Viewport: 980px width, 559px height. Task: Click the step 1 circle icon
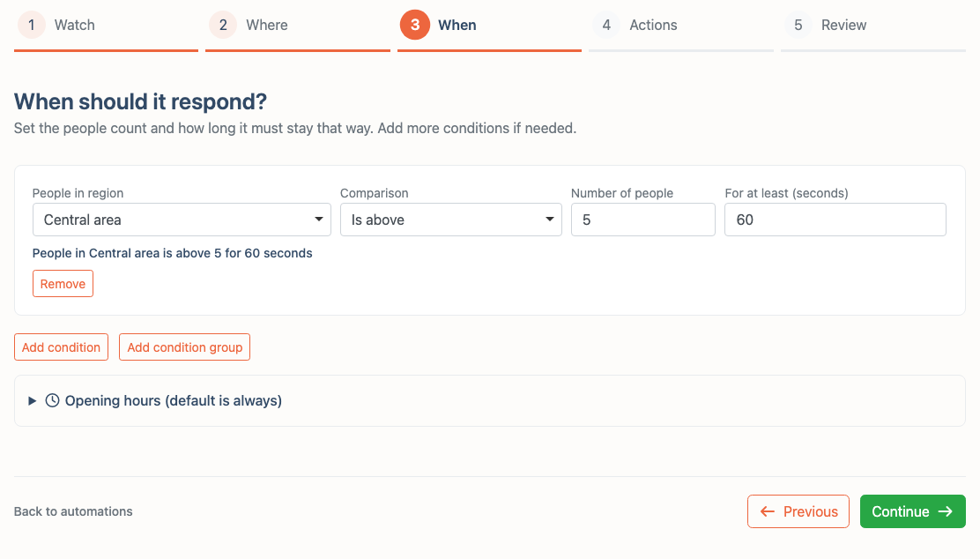click(31, 25)
